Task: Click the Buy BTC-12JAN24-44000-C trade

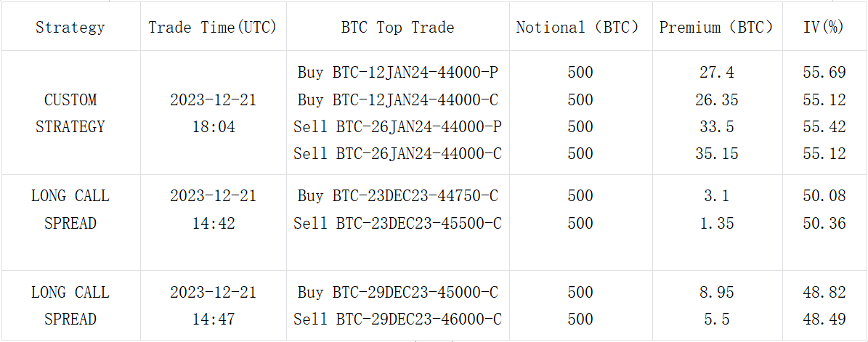Action: click(397, 100)
